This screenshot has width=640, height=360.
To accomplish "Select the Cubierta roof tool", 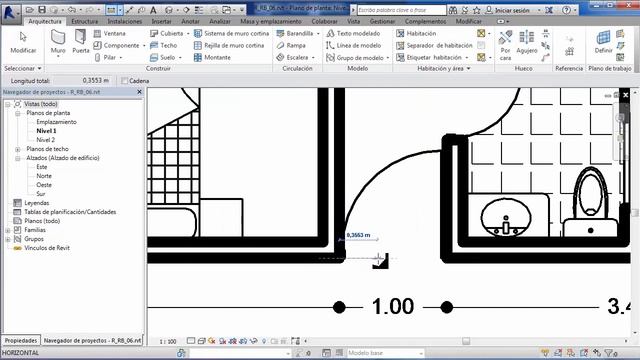I will (x=167, y=33).
